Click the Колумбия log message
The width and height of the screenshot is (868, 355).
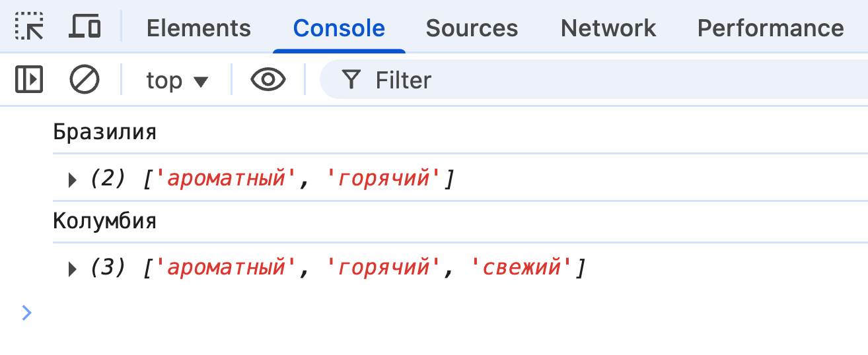click(104, 221)
